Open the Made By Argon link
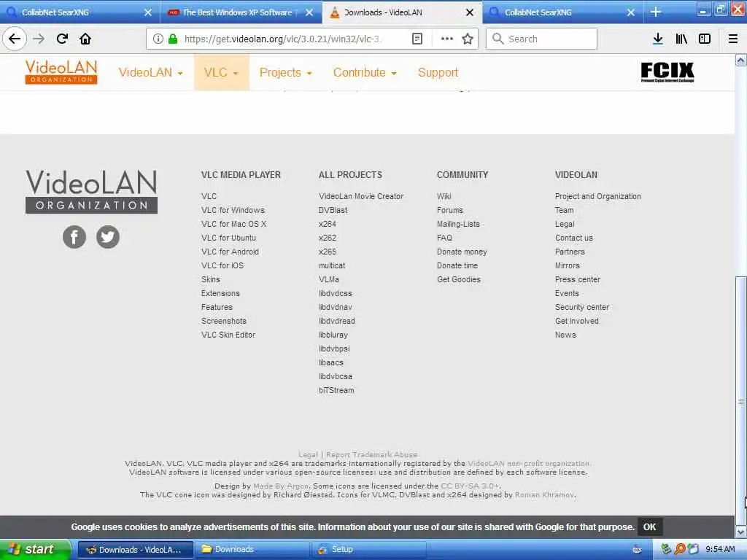This screenshot has width=747, height=560. [281, 486]
